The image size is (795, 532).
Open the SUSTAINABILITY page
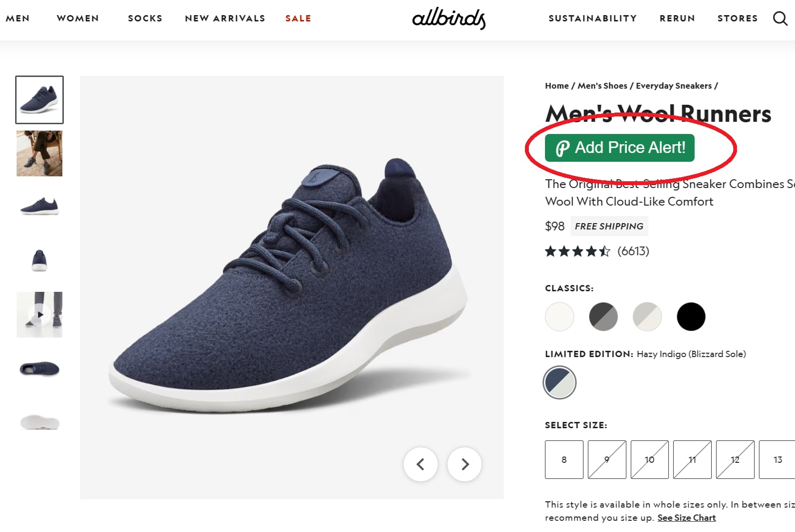click(592, 19)
